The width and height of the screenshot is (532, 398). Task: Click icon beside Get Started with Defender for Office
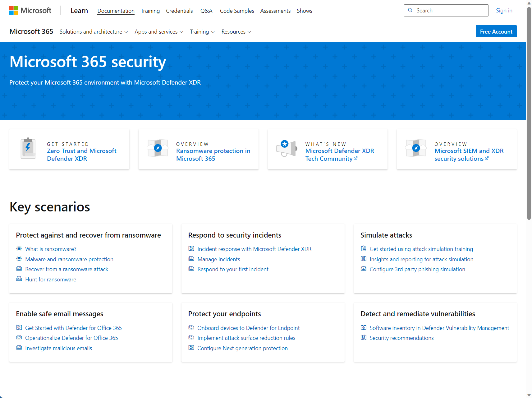coord(19,327)
